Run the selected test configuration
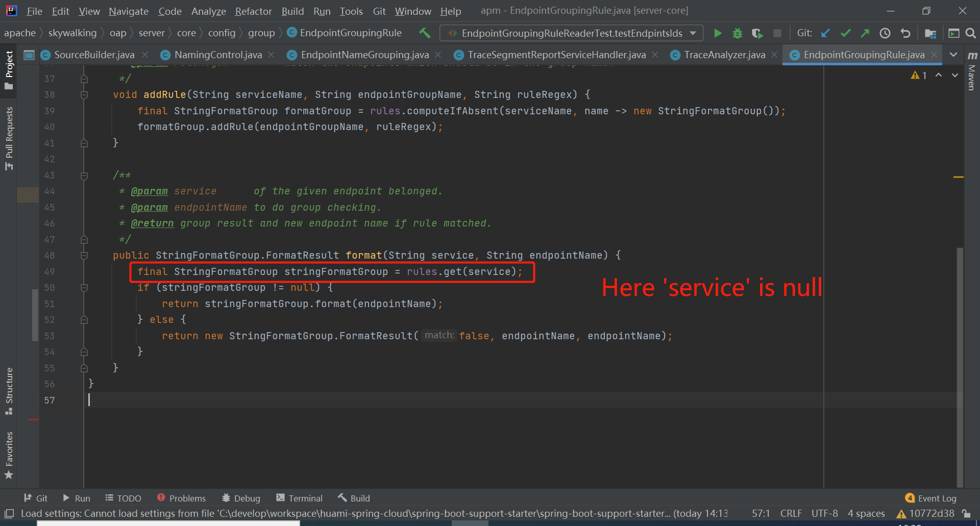 point(718,33)
